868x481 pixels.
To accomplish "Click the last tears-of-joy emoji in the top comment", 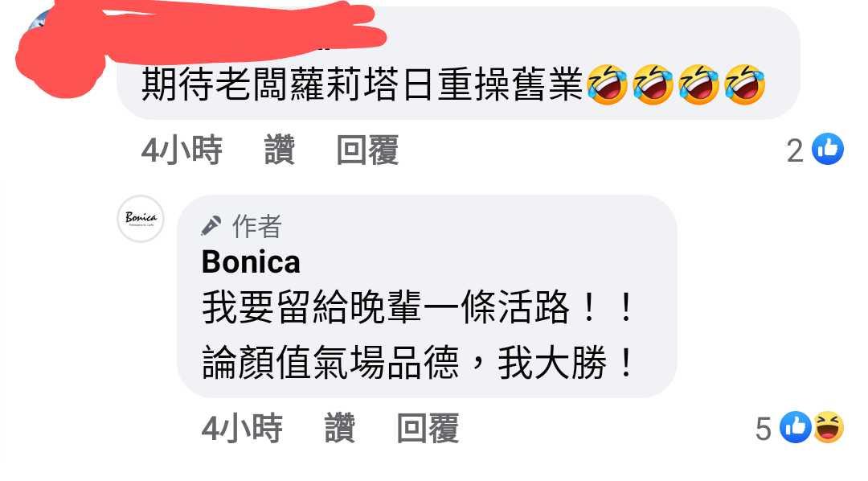I will (744, 84).
